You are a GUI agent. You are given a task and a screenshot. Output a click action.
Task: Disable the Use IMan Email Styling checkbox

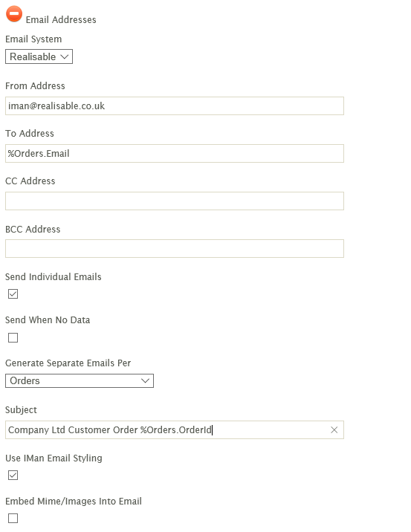point(13,476)
